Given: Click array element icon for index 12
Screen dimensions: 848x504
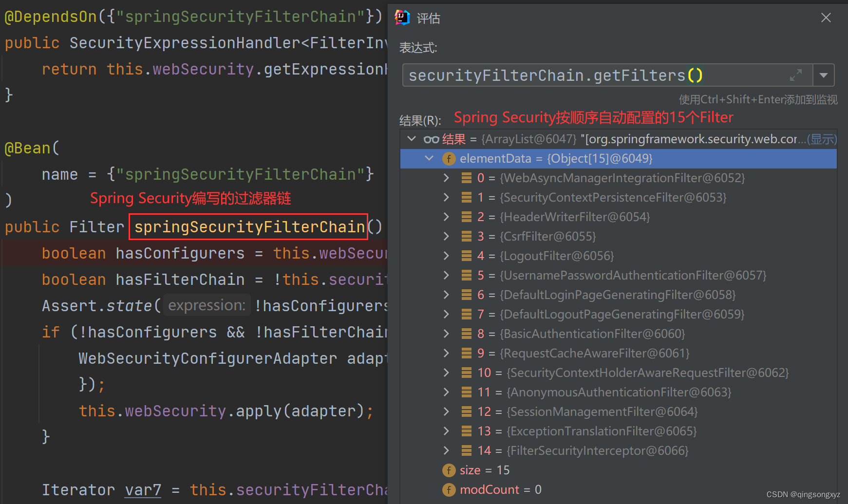Looking at the screenshot, I should pos(467,411).
